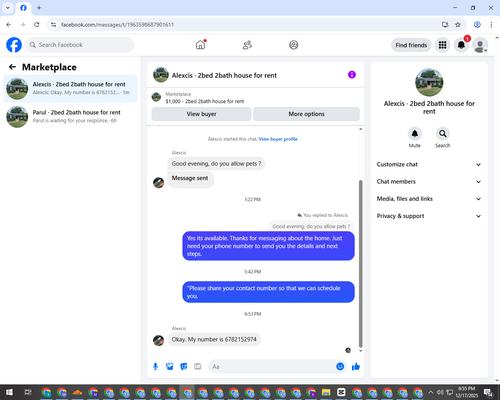The width and height of the screenshot is (500, 400).
Task: Expand Privacy & support section
Action: [429, 216]
